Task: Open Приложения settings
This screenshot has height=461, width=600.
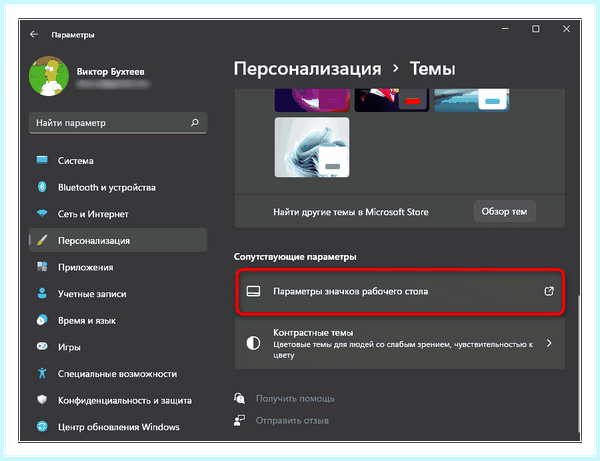Action: pyautogui.click(x=118, y=267)
